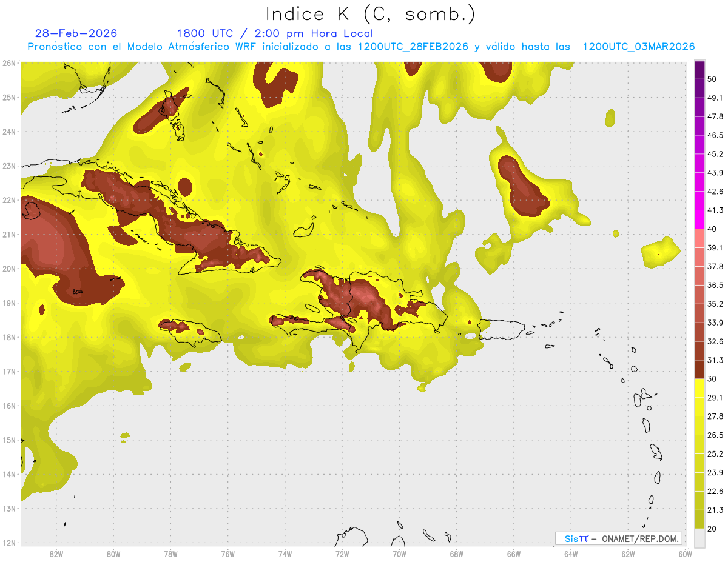The image size is (728, 562).
Task: Click the color scale value 22.6
Action: point(715,492)
